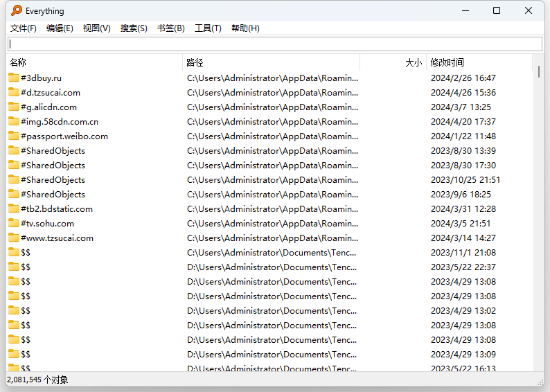Click the path of the #3dbuy.ru row
This screenshot has height=392, width=550.
tap(272, 78)
